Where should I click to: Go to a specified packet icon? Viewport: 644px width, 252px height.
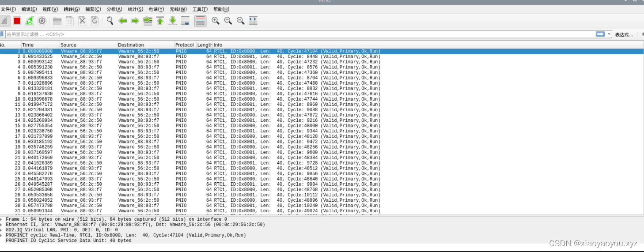[x=148, y=21]
